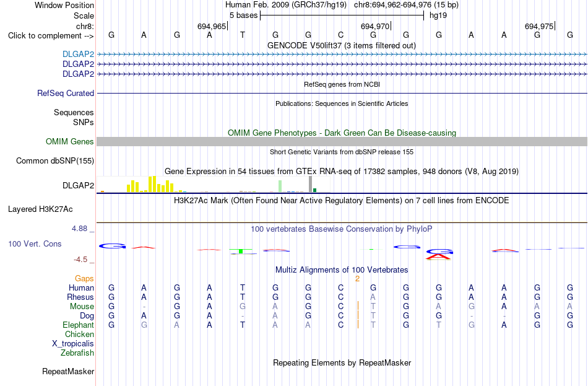Click the C base in the complement sequence row
Screen dimensions: 588x386
340,35
